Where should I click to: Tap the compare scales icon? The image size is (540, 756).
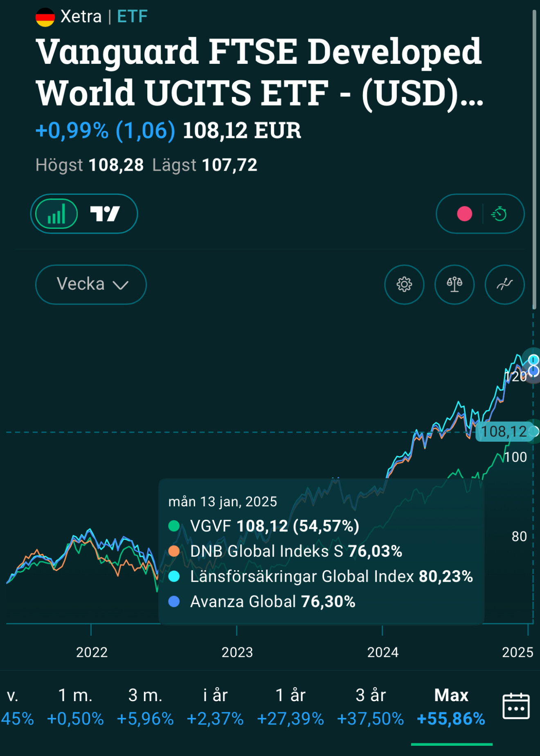(454, 284)
